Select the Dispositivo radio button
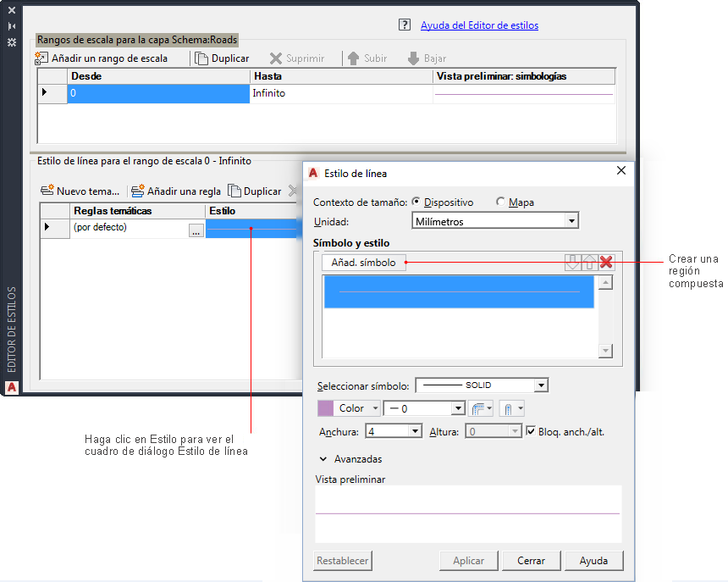 [416, 202]
